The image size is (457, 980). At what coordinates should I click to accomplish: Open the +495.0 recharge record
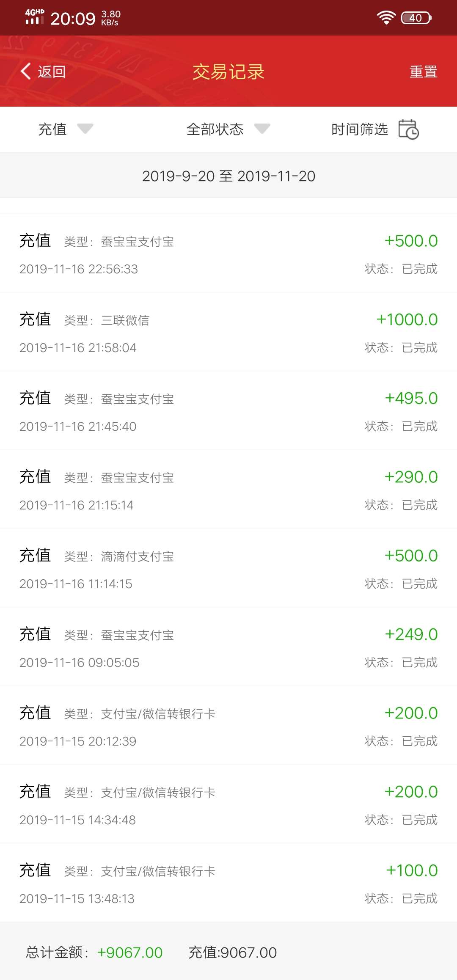tap(228, 411)
